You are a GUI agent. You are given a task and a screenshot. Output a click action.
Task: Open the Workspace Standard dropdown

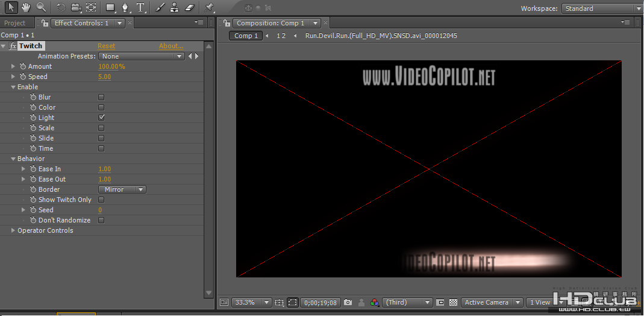pyautogui.click(x=602, y=8)
